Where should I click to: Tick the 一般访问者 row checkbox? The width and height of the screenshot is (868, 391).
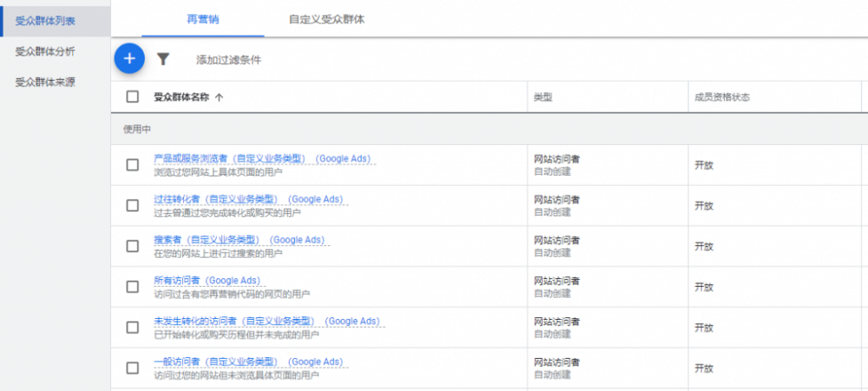coord(132,368)
